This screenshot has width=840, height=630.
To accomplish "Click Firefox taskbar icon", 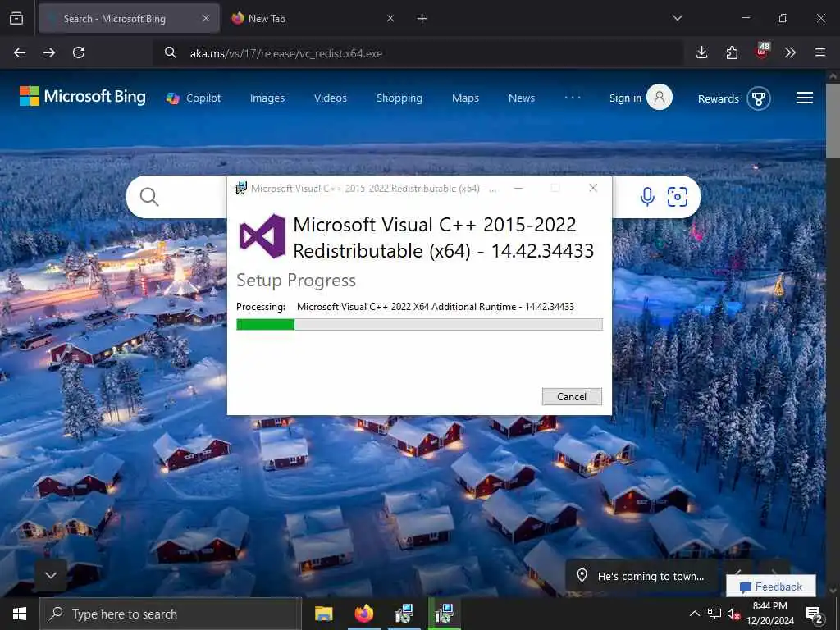I will click(x=363, y=614).
